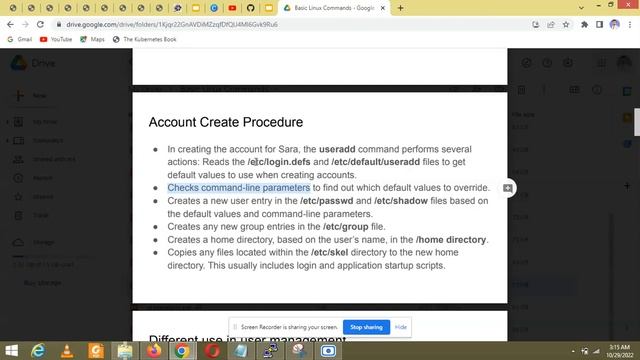Screen dimensions: 640x360
Task: Open the Chrome extensions puzzle icon
Action: coord(584,24)
